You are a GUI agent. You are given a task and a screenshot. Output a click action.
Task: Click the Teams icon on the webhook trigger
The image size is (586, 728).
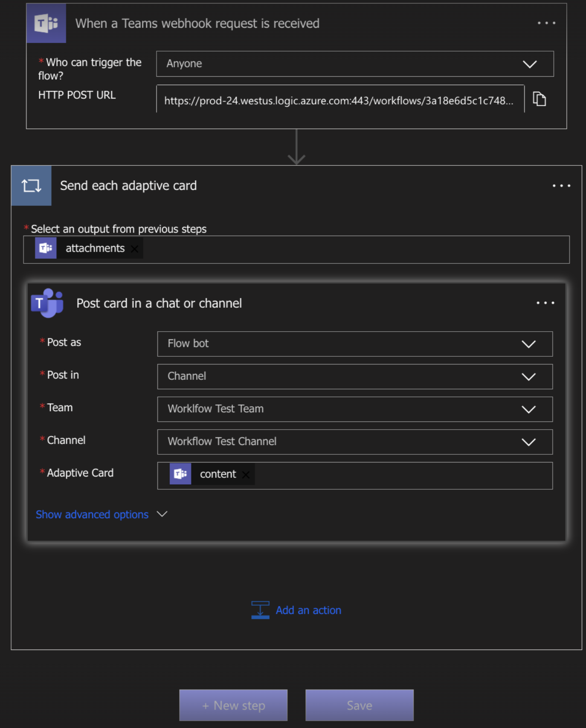tap(46, 23)
